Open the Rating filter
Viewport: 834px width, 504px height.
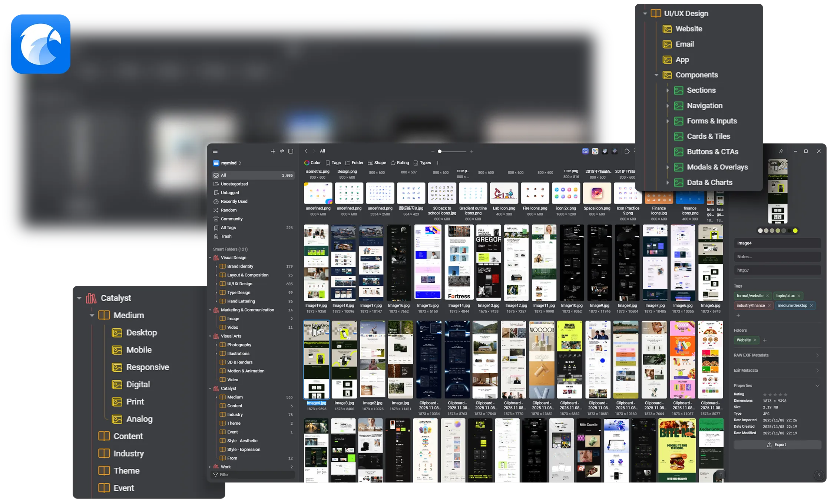click(400, 163)
